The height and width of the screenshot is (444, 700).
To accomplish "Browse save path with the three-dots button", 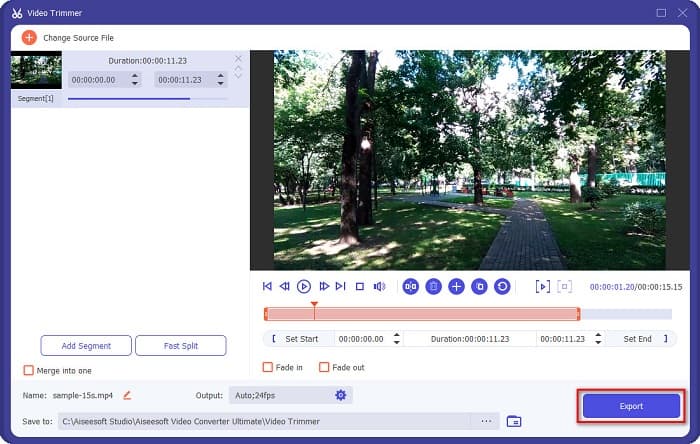I will coord(486,421).
